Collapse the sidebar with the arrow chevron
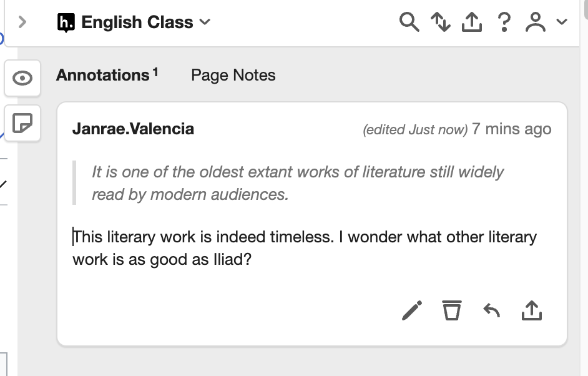This screenshot has height=376, width=588. (22, 22)
